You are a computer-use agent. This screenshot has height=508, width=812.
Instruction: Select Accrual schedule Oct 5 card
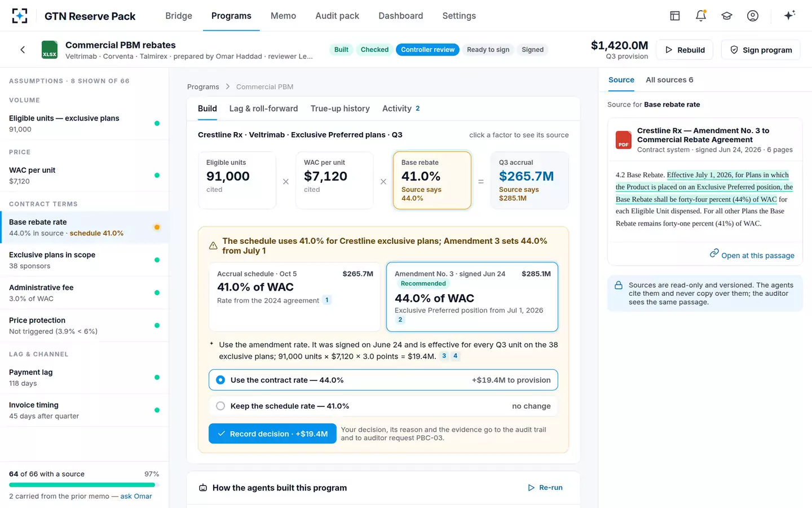295,297
